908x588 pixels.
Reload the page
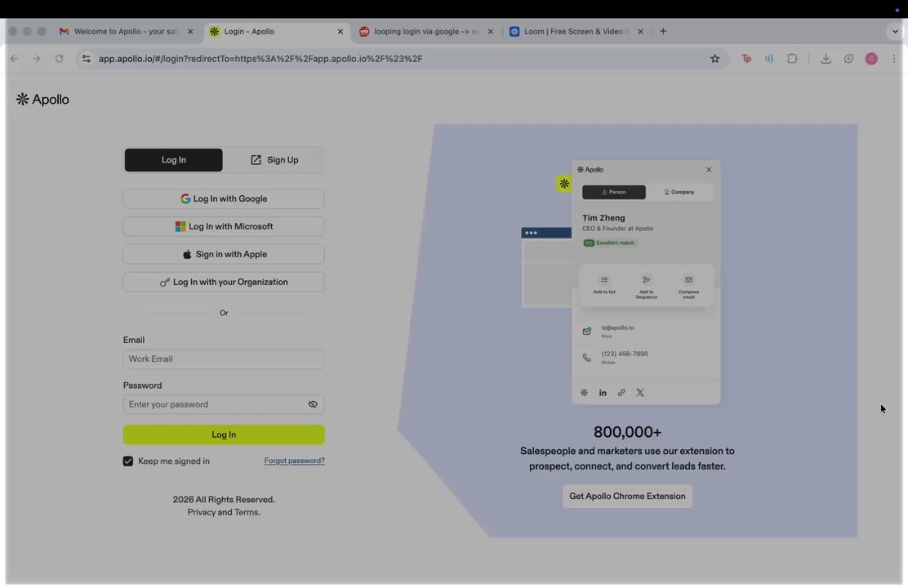59,59
